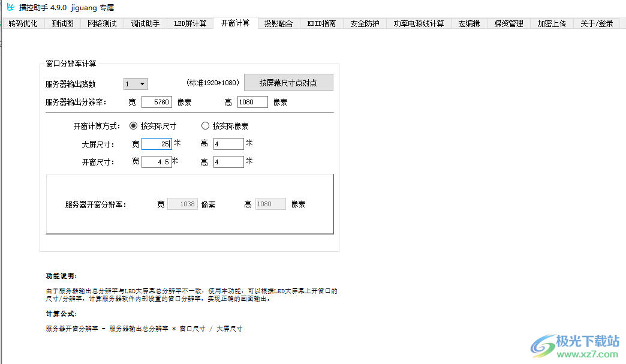Viewport: 626px width, 364px height.
Task: Switch to the LED屏计算 tab
Action: (189, 23)
